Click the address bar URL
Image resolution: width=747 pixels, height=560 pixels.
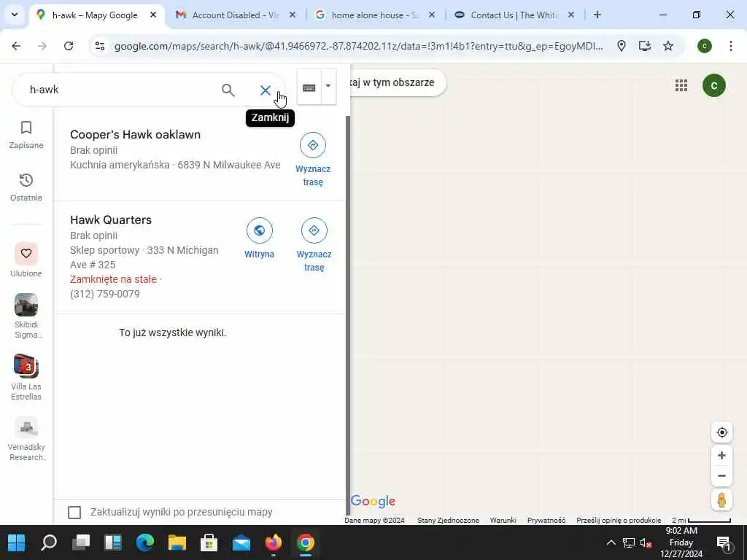pos(358,46)
